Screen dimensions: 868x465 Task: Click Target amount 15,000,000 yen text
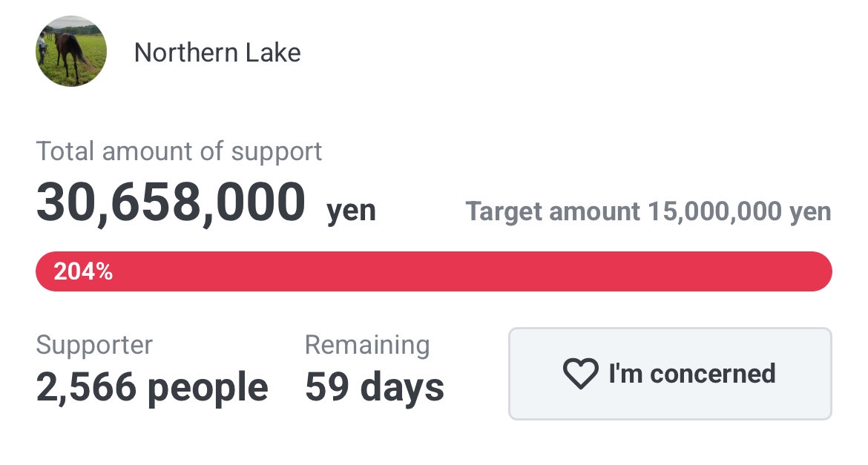coord(648,211)
